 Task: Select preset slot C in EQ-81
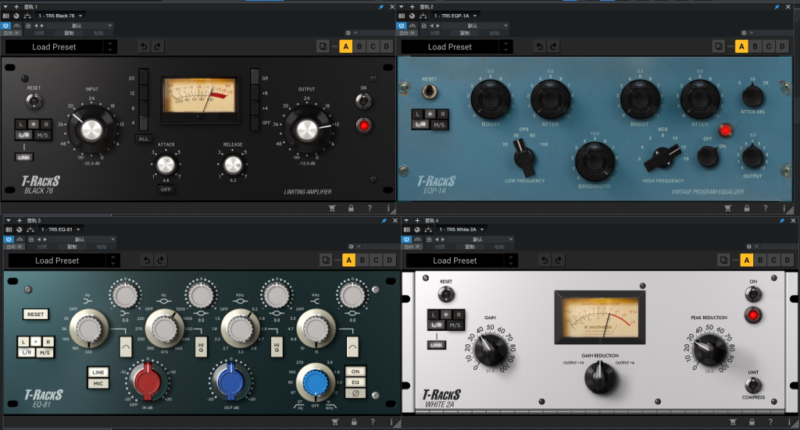[373, 261]
